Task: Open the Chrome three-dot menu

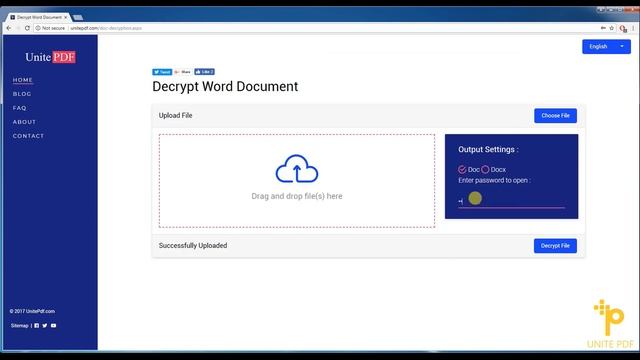Action: pos(633,28)
